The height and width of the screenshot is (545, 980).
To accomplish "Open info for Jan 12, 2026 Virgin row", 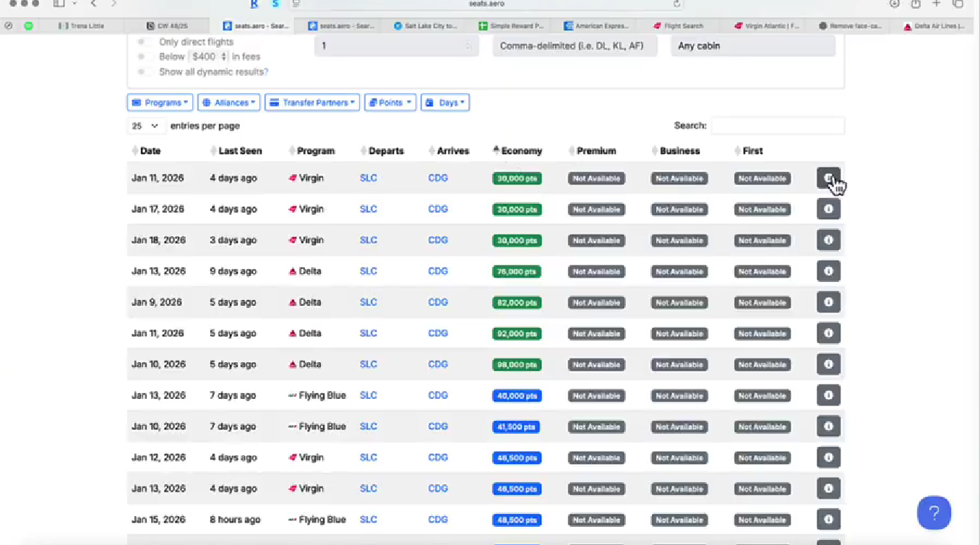I will click(828, 458).
